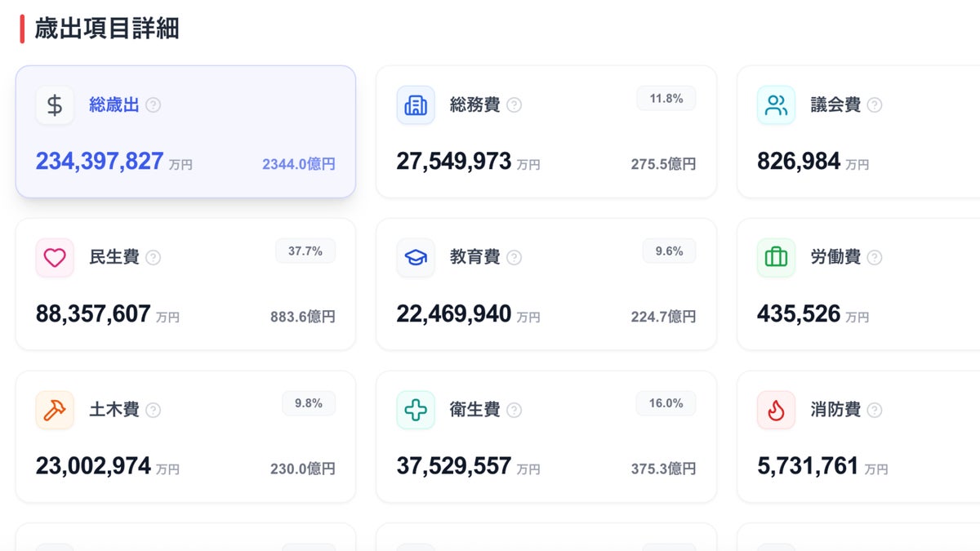980x551 pixels.
Task: Show help info beside 民生費 label
Action: (153, 258)
